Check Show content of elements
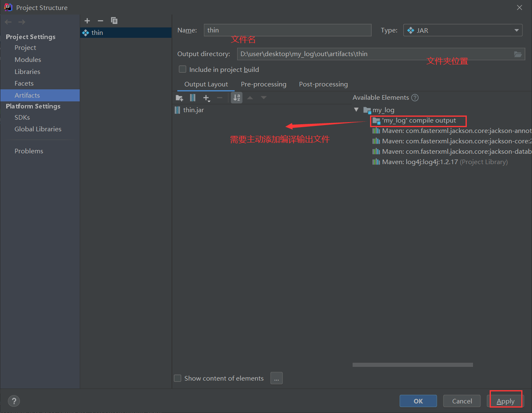Viewport: 532px width, 413px height. point(178,378)
